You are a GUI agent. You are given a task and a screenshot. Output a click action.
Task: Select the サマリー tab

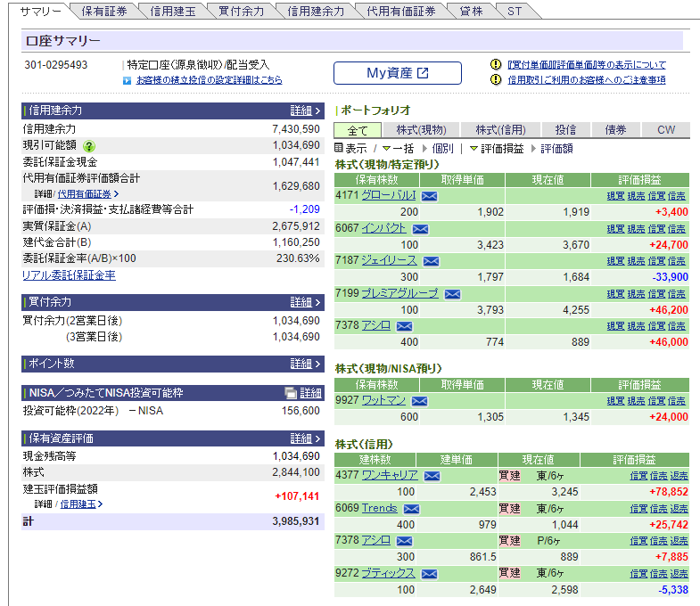(40, 12)
